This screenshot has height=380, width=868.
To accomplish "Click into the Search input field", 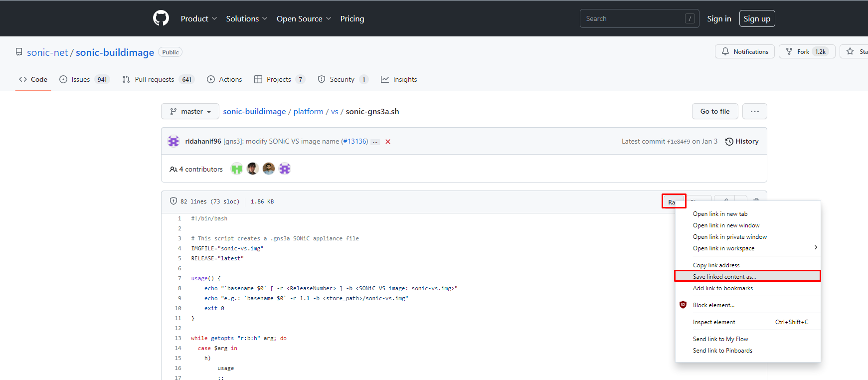I will pyautogui.click(x=633, y=18).
